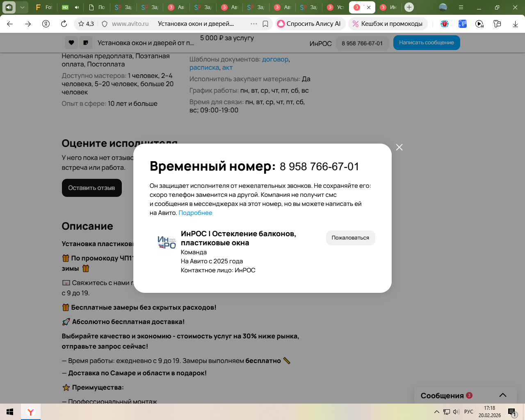Expand the tab groups dropdown arrow
Image resolution: width=525 pixels, height=420 pixels.
coord(22,7)
